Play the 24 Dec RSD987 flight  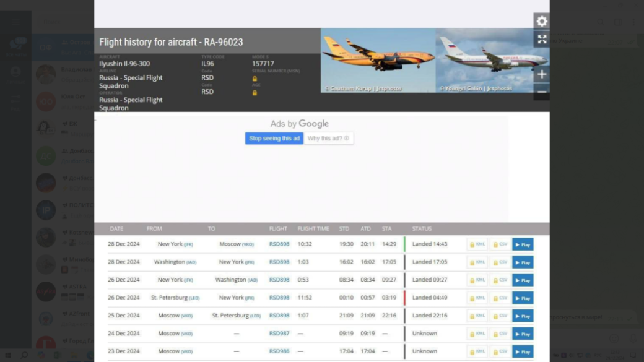pos(523,334)
